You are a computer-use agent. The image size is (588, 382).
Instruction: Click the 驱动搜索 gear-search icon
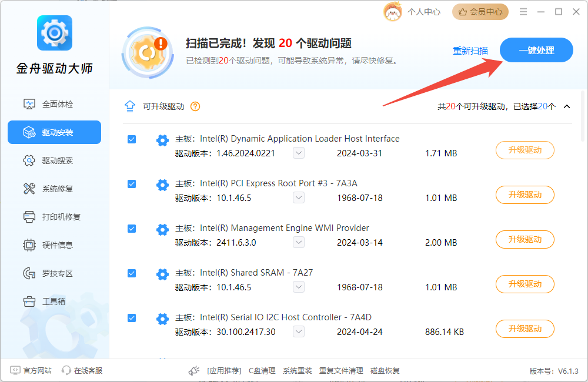coord(29,160)
